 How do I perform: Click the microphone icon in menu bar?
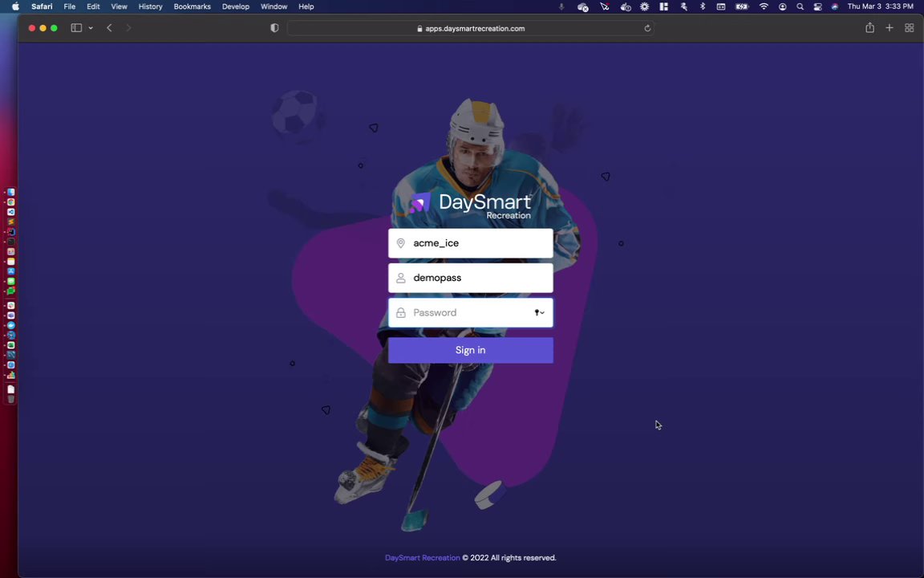point(561,6)
